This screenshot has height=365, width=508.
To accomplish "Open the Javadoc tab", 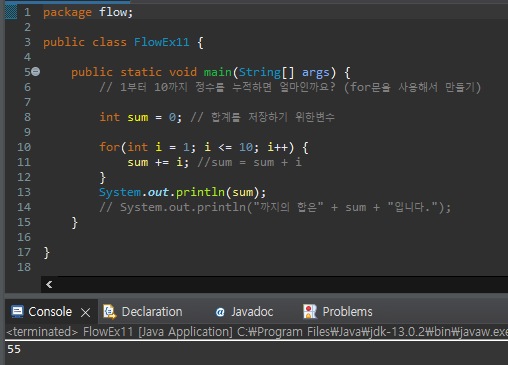I will 252,312.
